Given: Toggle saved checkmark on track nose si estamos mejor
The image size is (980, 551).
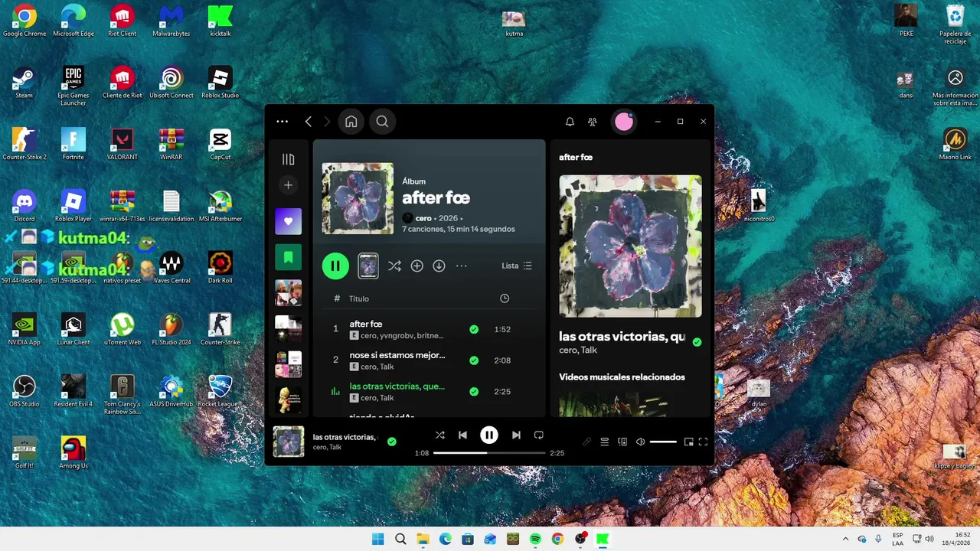Looking at the screenshot, I should click(474, 360).
